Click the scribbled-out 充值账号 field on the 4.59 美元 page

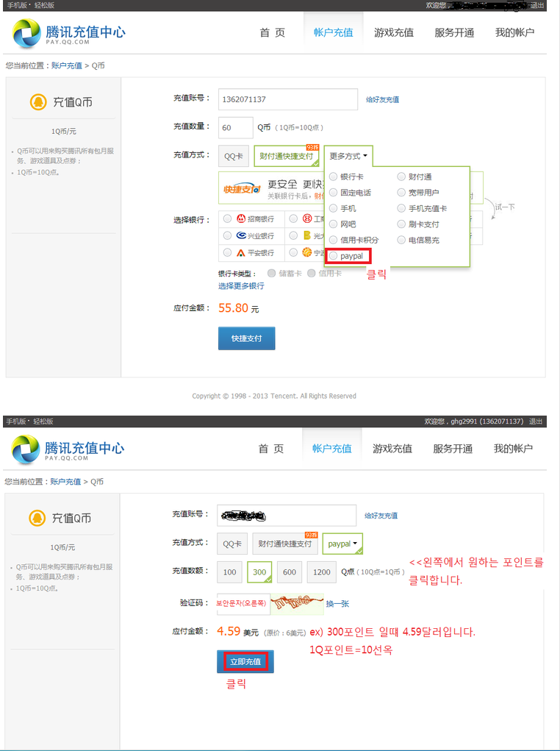287,516
